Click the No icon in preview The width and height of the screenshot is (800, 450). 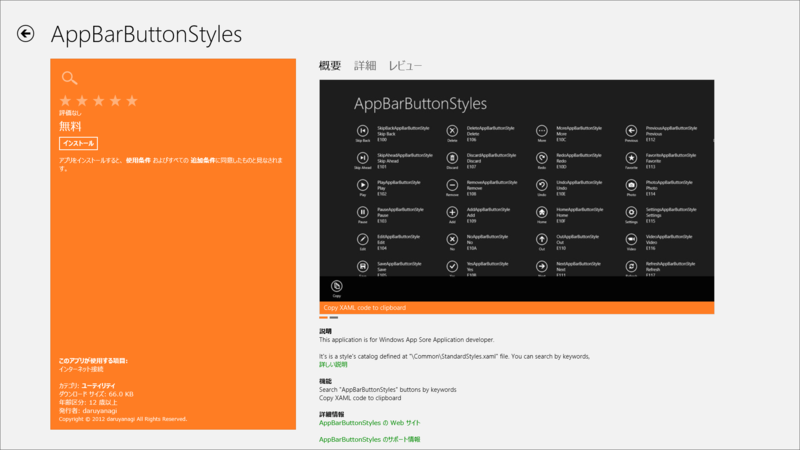(x=452, y=239)
